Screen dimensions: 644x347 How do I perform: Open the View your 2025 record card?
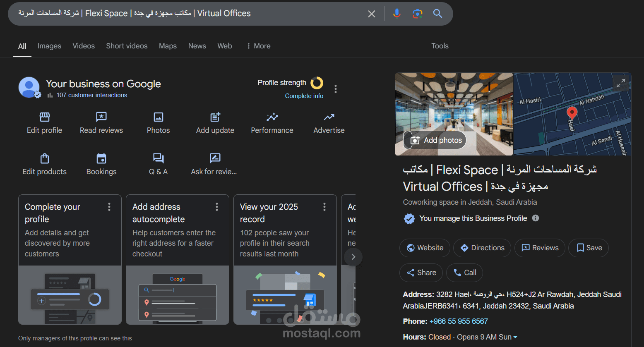click(x=285, y=259)
